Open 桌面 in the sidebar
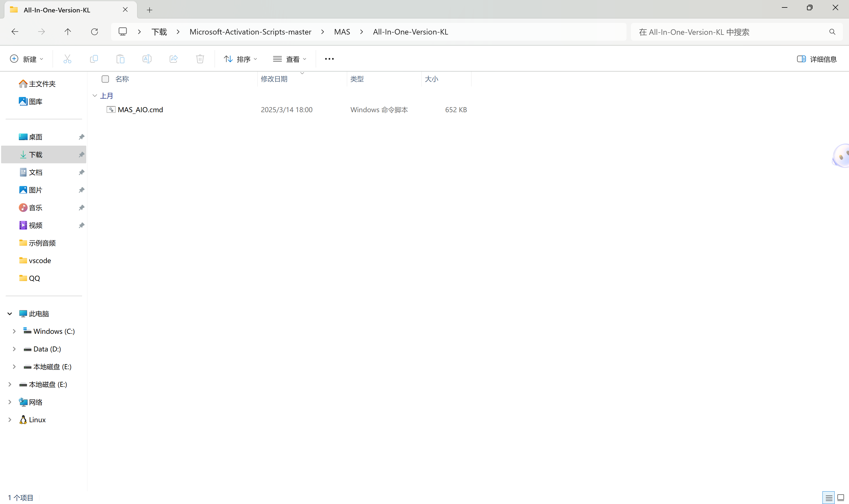Image resolution: width=849 pixels, height=504 pixels. click(x=31, y=137)
